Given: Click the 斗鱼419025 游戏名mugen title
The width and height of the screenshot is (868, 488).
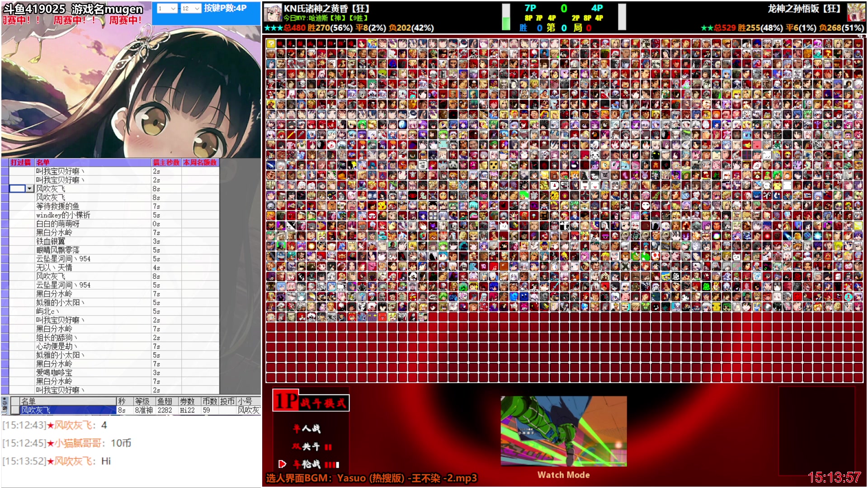Looking at the screenshot, I should pos(73,9).
